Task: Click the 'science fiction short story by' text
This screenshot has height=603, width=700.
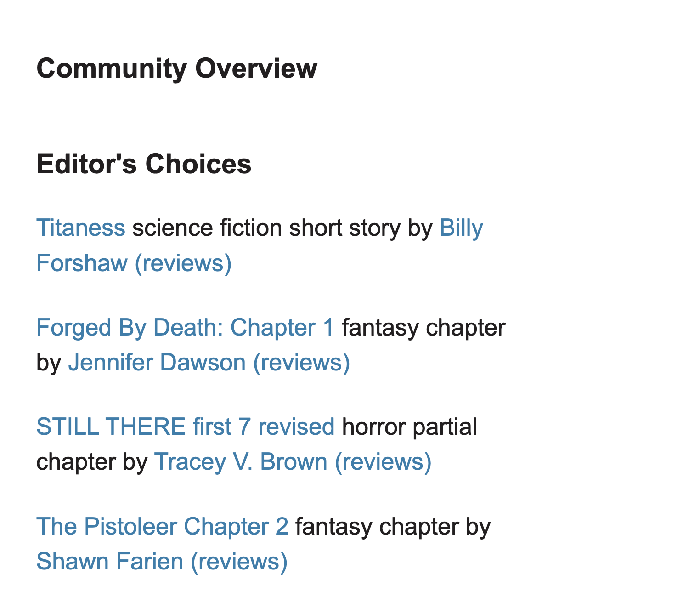Action: (282, 228)
